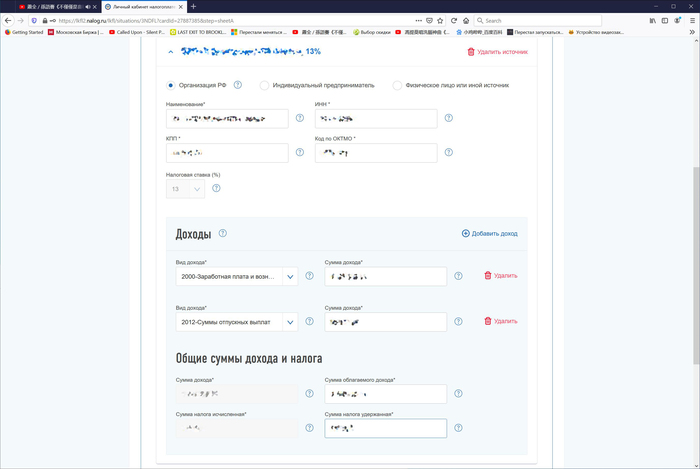The height and width of the screenshot is (469, 700).
Task: Click the browser Search box
Action: 538,21
